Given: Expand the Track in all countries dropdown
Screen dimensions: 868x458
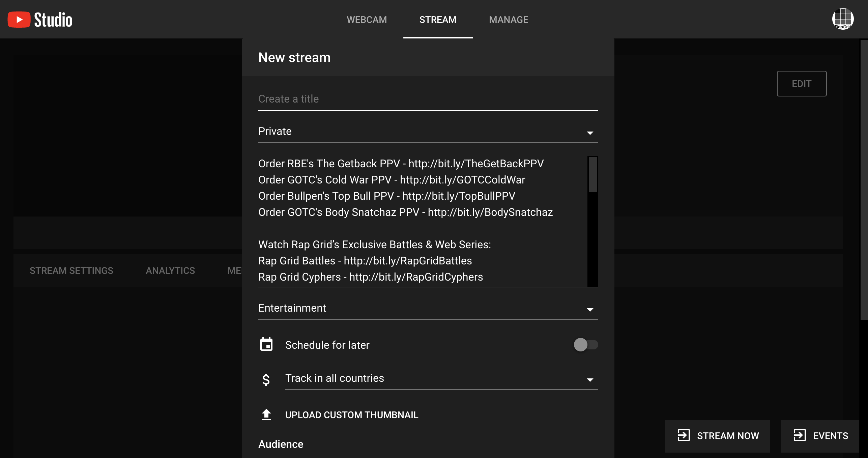Looking at the screenshot, I should (590, 379).
